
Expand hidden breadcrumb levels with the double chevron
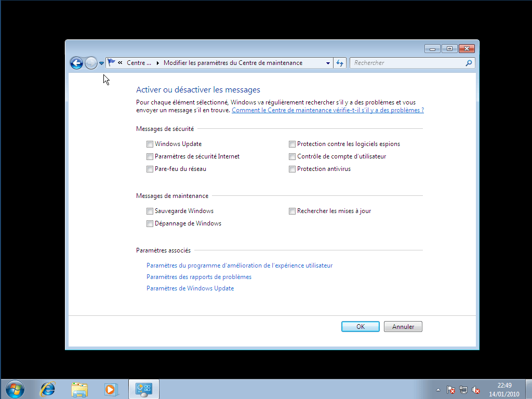(x=120, y=62)
